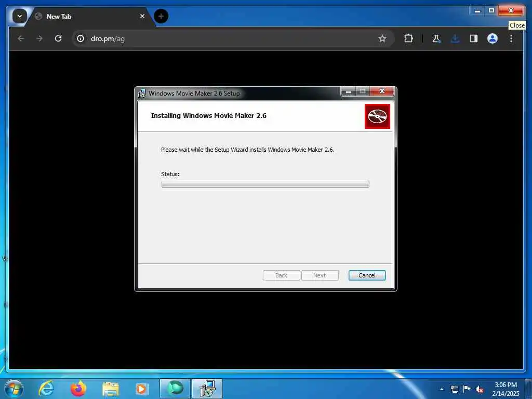
Task: Open the clock showing 3:06 PM
Action: [506, 389]
